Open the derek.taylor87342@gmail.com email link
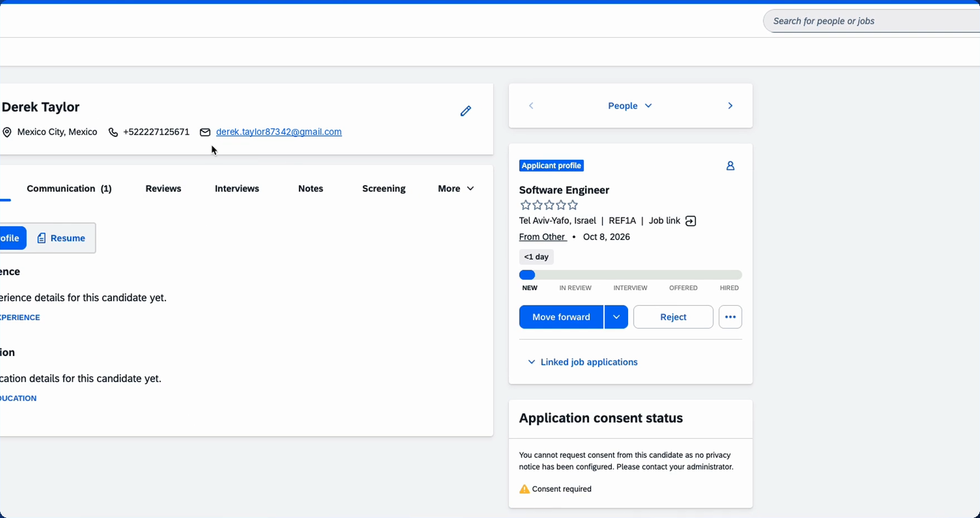980x518 pixels. [x=279, y=132]
